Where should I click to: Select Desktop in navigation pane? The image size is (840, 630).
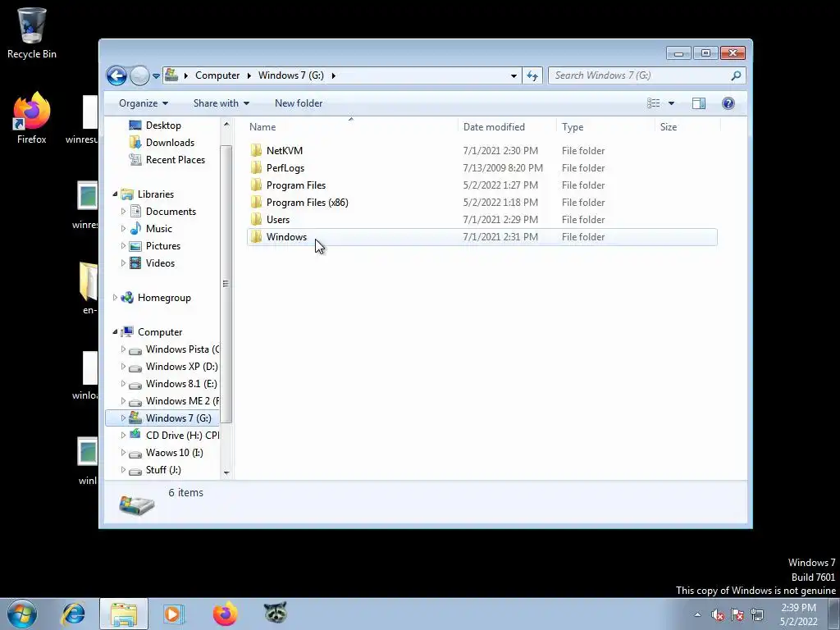(163, 125)
